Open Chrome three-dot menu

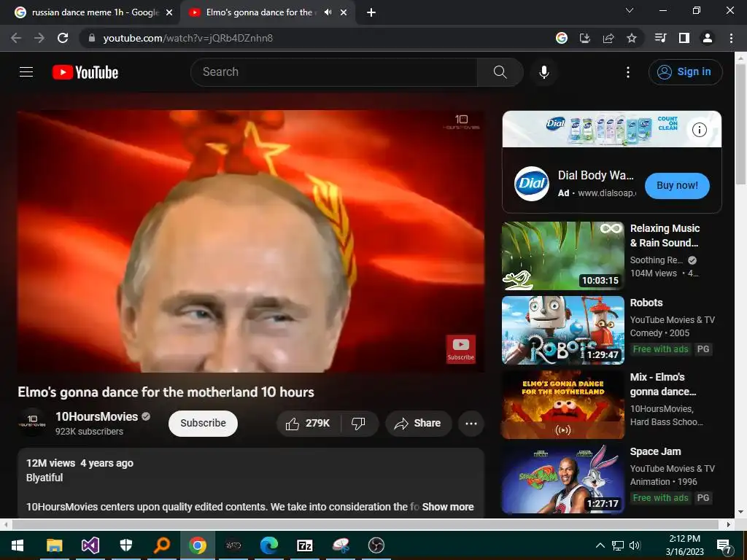tap(731, 38)
